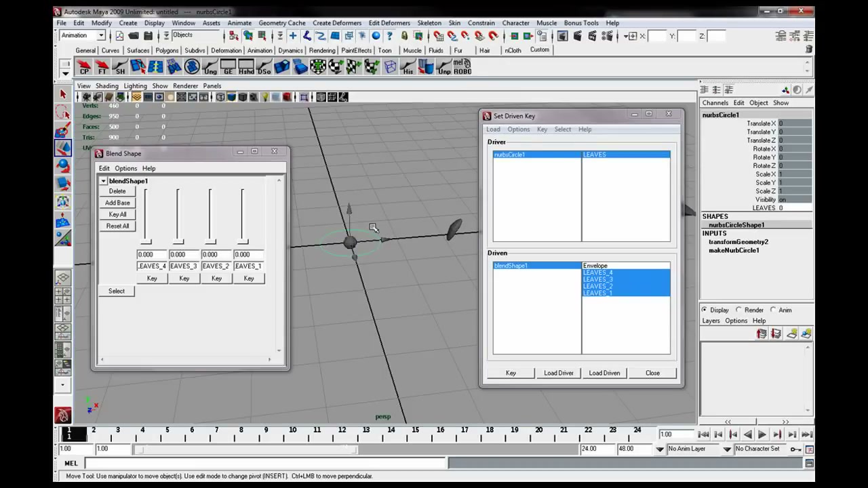Open the new scene icon

click(120, 36)
